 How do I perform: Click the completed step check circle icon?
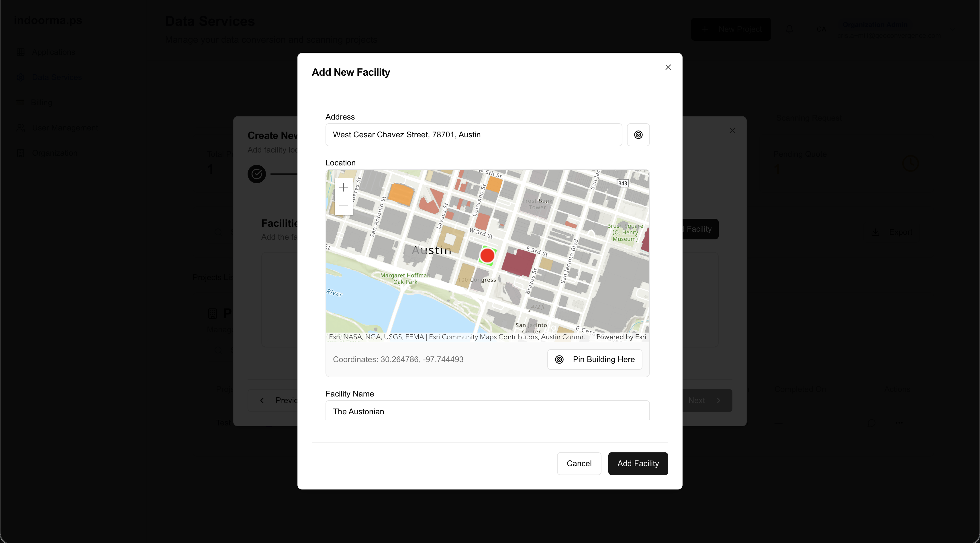click(x=257, y=174)
